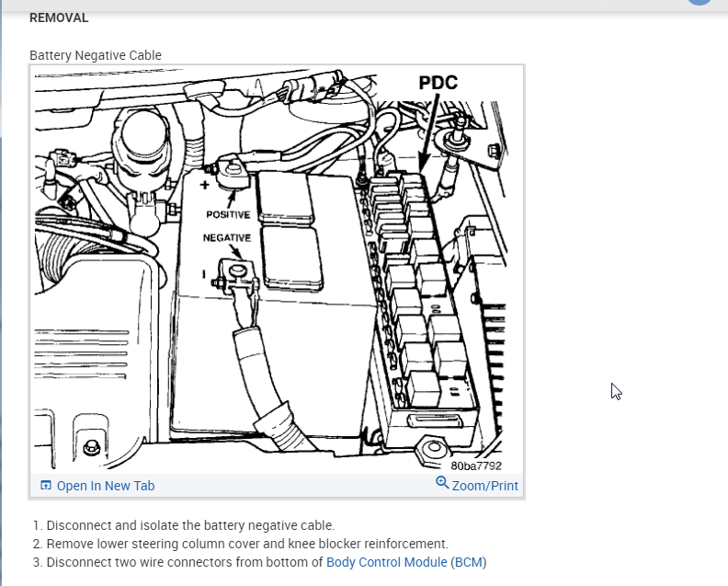Click step 2 about steering column cover
Viewport: 728px width, 586px height.
241,544
